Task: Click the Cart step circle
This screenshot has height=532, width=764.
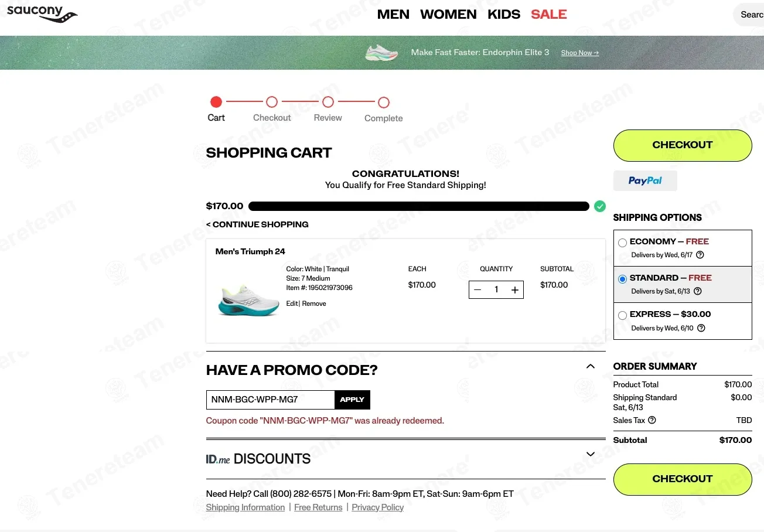Action: tap(216, 102)
